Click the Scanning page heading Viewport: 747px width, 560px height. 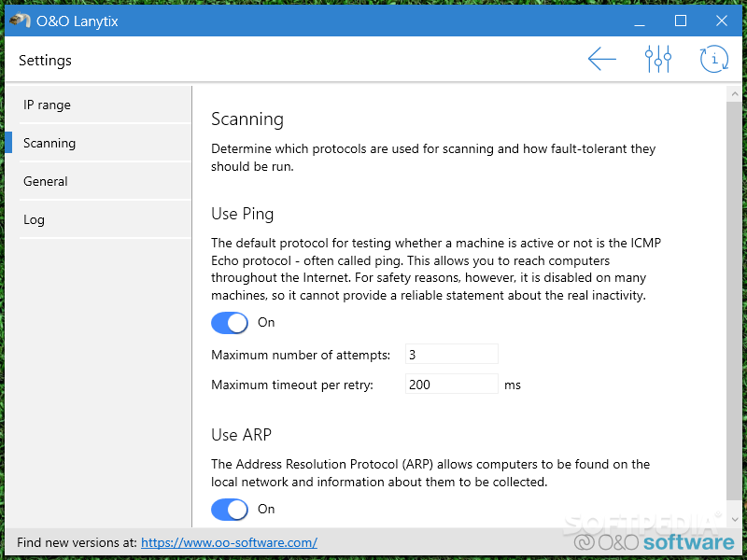point(247,119)
